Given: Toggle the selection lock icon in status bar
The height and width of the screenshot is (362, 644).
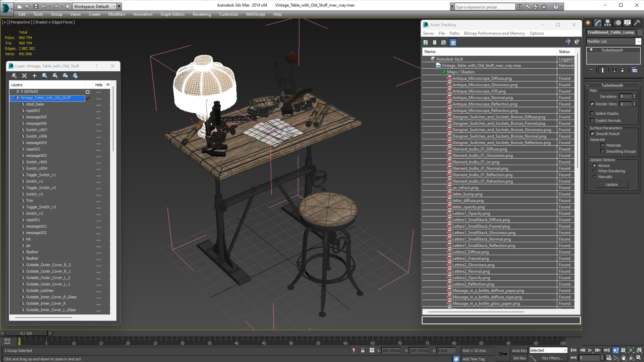Looking at the screenshot, I should pos(363,350).
